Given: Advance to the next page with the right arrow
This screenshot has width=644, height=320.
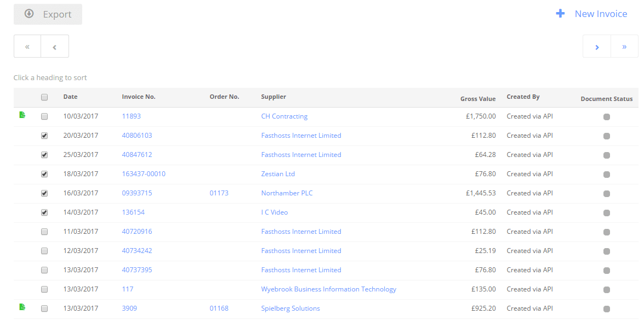Looking at the screenshot, I should coord(597,47).
